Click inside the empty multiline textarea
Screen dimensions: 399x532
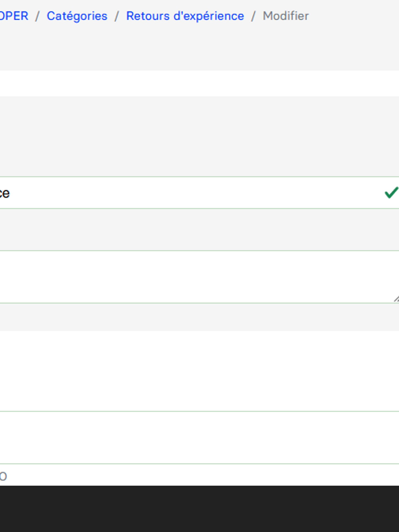tap(192, 277)
